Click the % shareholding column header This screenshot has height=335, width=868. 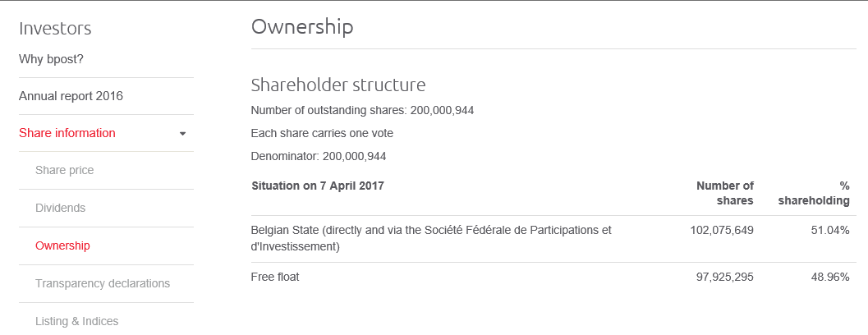814,193
